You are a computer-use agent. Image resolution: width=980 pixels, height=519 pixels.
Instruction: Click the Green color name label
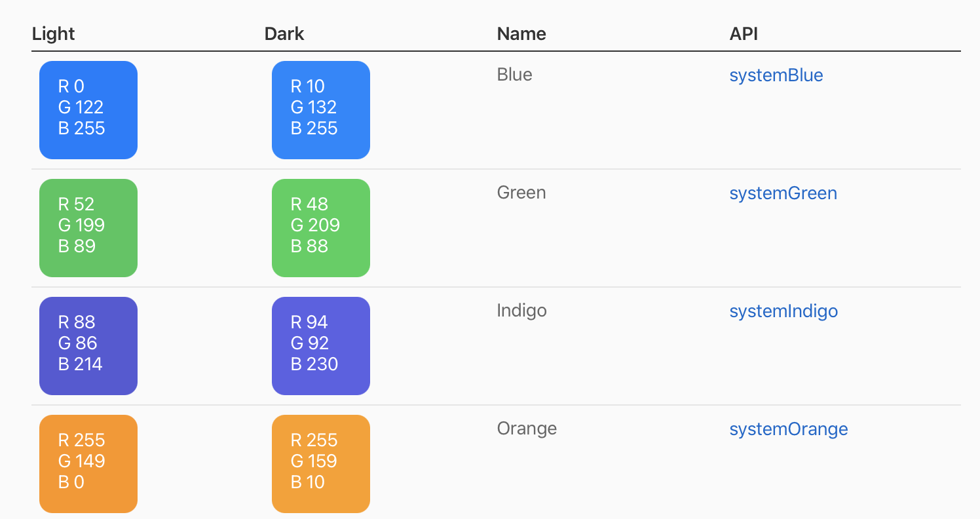click(521, 192)
